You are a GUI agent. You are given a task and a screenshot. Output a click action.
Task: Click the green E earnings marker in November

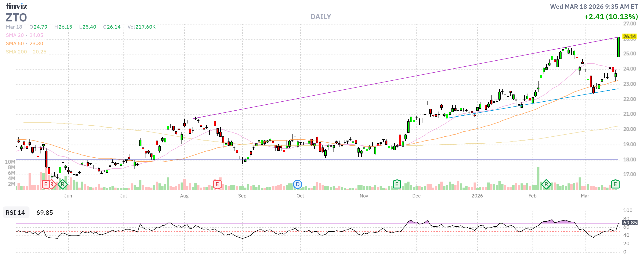[397, 185]
